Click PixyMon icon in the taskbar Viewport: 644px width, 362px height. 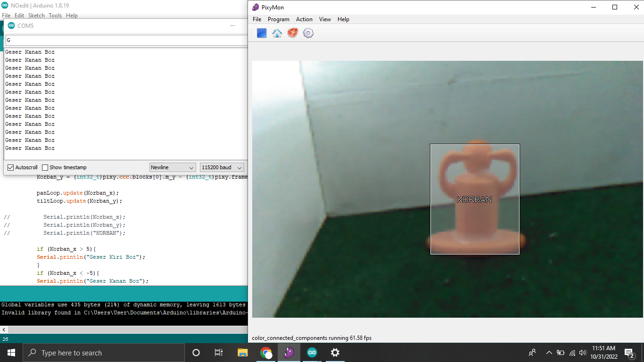pos(289,353)
